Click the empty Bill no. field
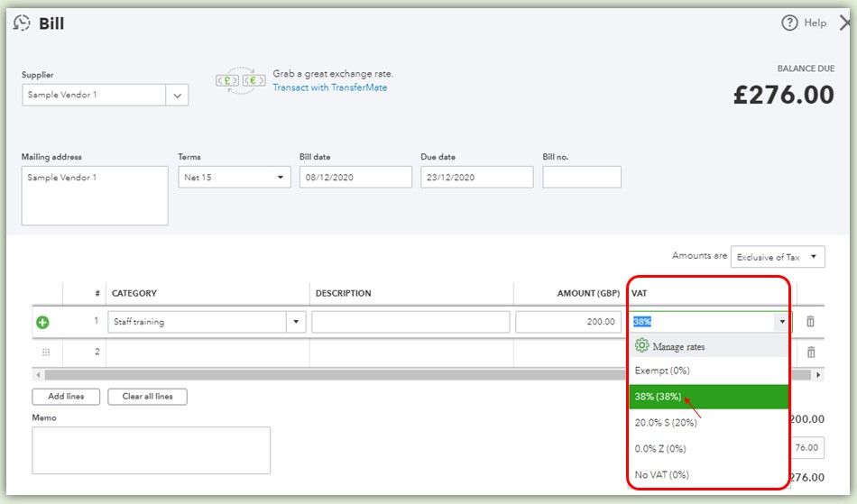Viewport: 857px width, 504px height. pos(582,178)
